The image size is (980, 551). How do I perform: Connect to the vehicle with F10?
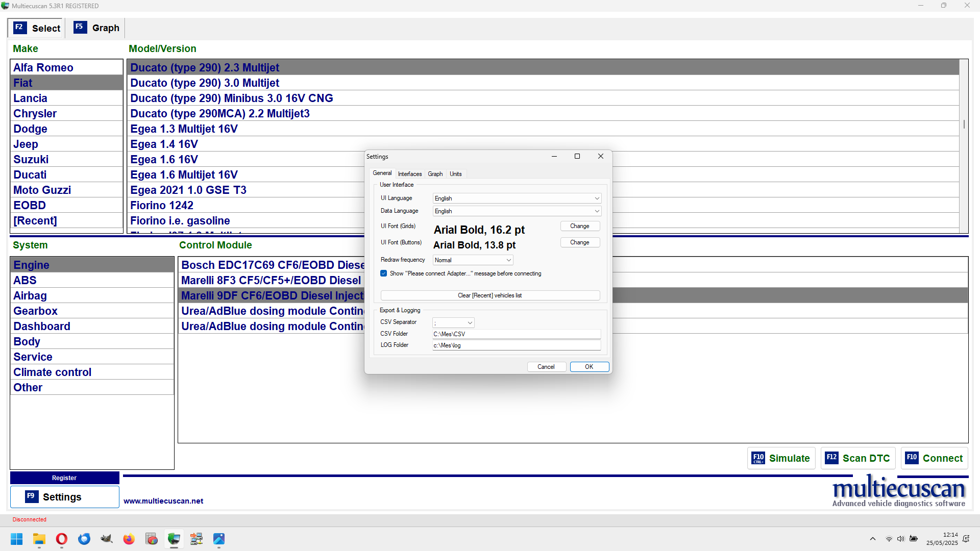coord(935,458)
